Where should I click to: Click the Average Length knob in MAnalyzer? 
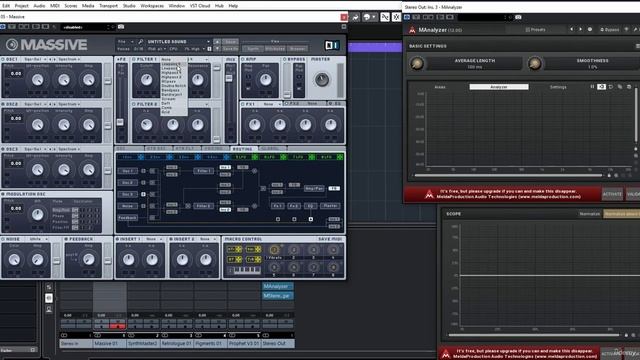(417, 64)
